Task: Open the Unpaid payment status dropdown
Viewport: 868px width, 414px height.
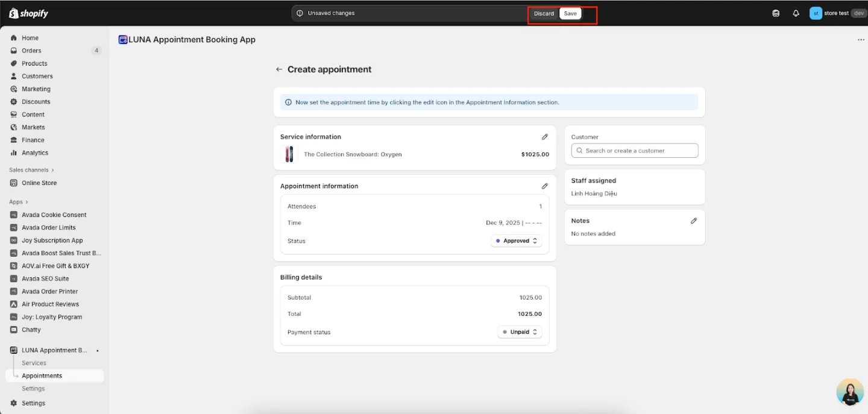Action: pos(520,332)
